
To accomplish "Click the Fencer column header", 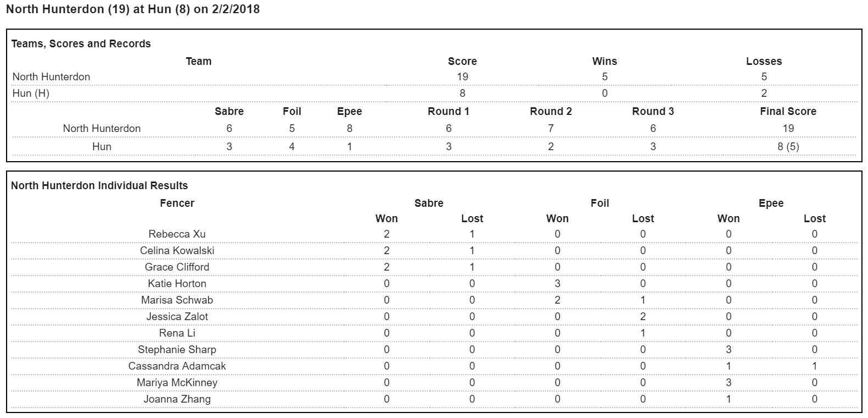I will [177, 204].
